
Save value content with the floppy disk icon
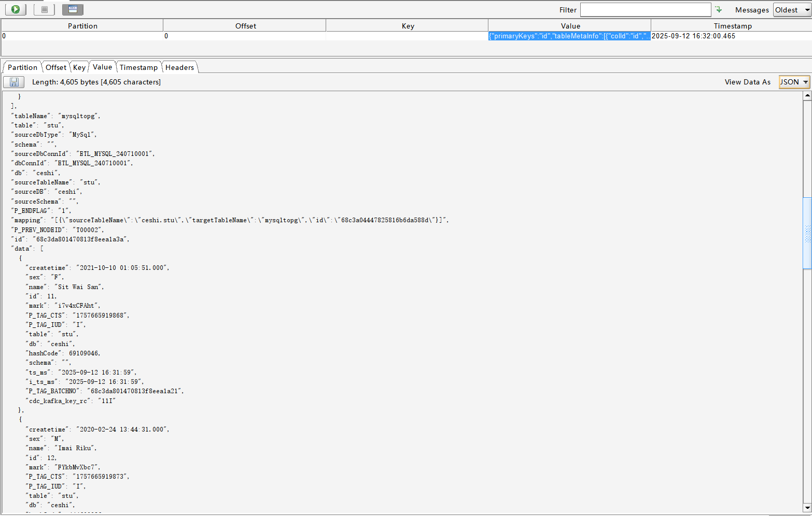click(14, 82)
